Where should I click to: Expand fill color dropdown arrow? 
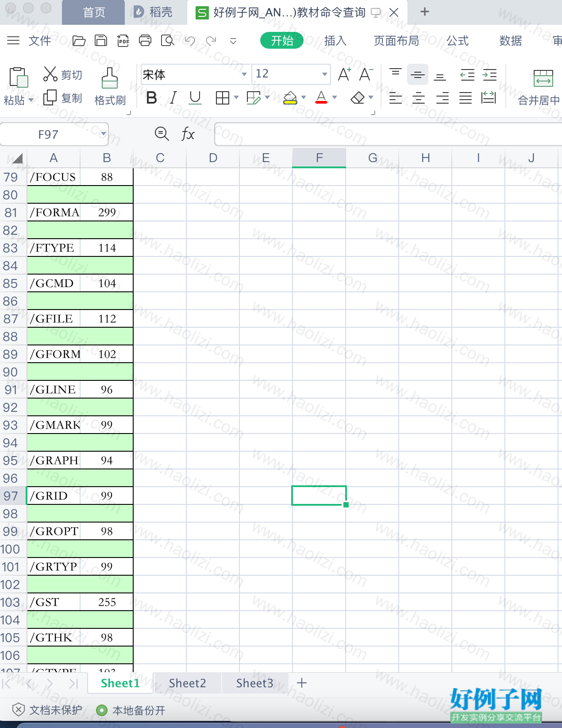click(304, 97)
